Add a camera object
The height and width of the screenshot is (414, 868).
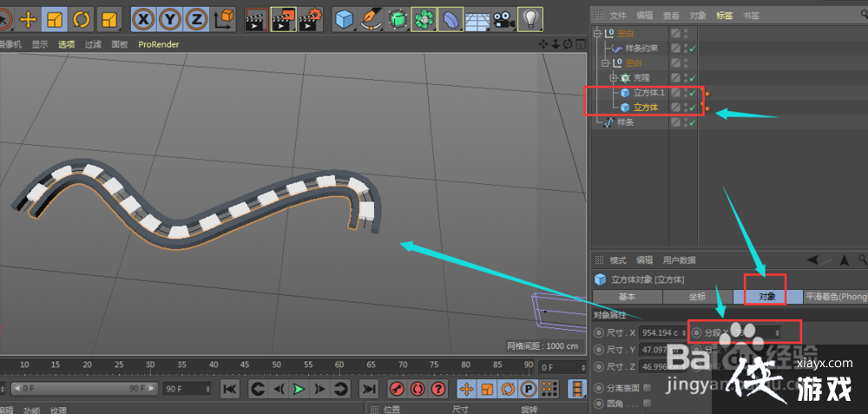coord(503,21)
